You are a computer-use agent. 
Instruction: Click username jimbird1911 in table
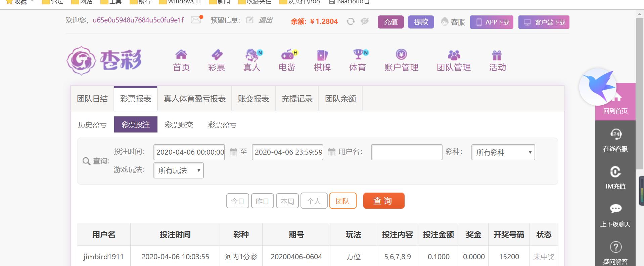pos(103,257)
